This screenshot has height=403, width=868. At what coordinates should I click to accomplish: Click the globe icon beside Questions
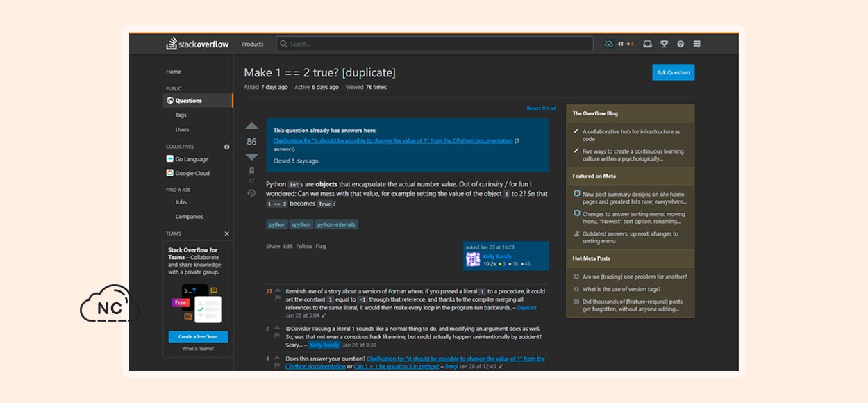[170, 101]
